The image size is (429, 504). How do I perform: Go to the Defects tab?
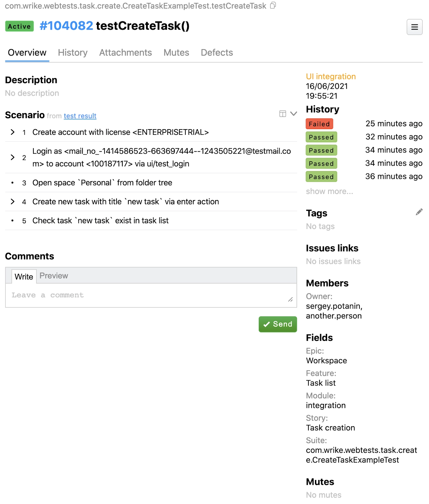click(x=217, y=53)
